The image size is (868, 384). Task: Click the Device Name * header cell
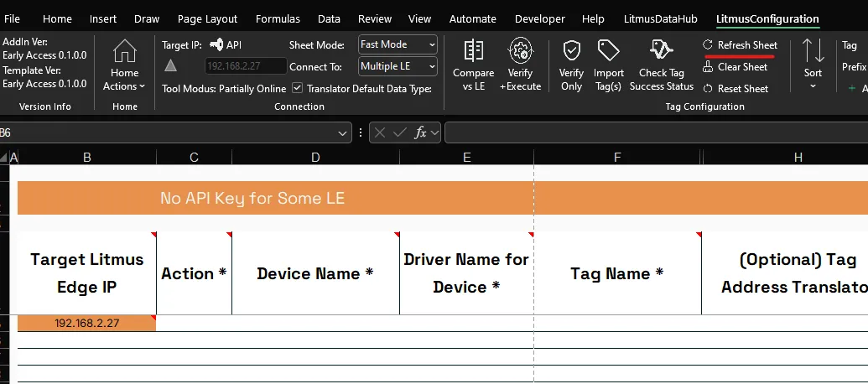(315, 273)
